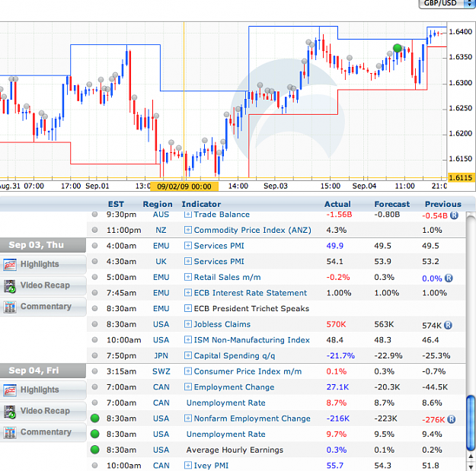
Task: Open Sep 03 Video Recap film icon
Action: click(x=10, y=285)
